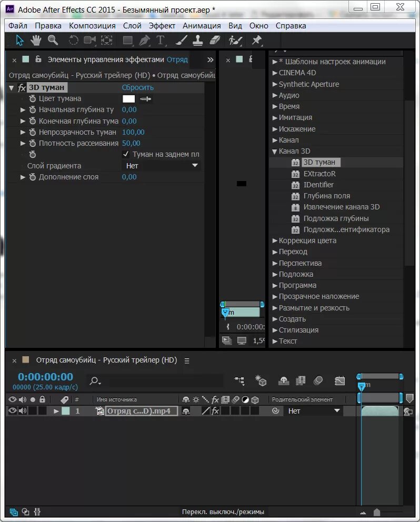Collapse the Канал 3D effects category
The image size is (420, 522).
(275, 152)
